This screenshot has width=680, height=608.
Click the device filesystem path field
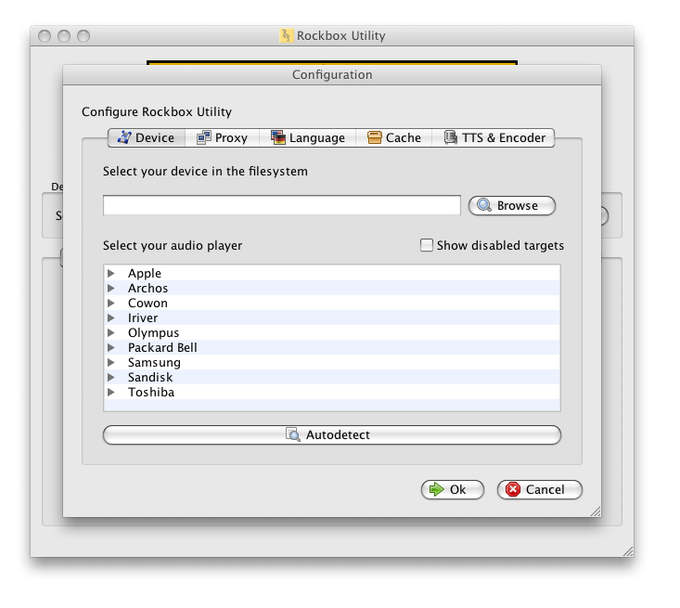pos(281,205)
